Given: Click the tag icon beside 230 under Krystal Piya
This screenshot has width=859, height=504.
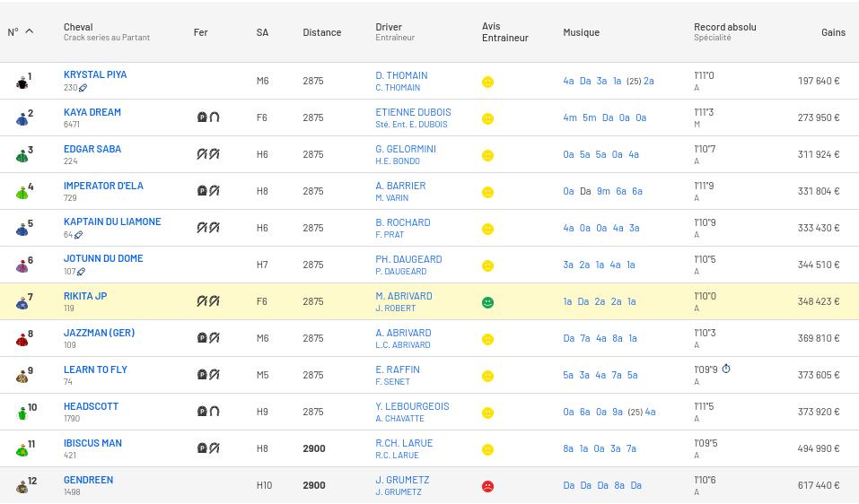Looking at the screenshot, I should (83, 88).
